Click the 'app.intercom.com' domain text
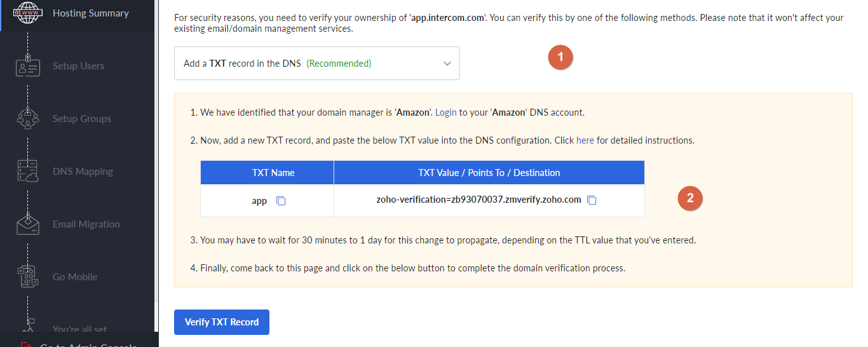 point(449,18)
